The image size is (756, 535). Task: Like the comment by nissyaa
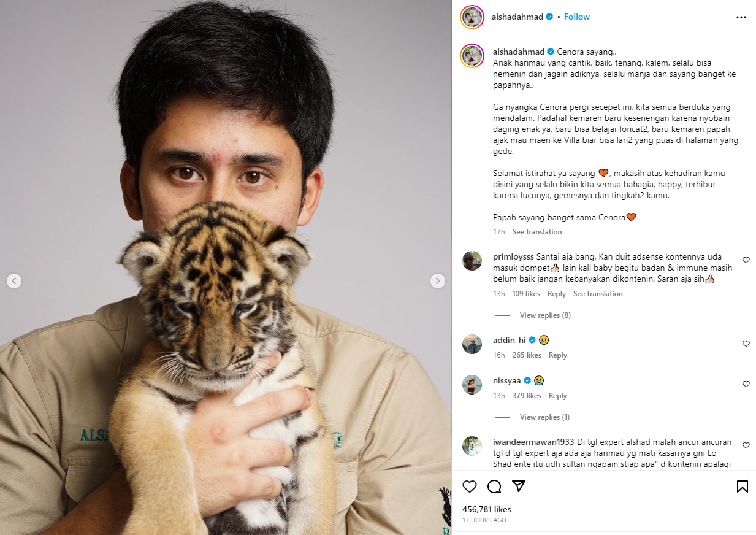point(746,384)
